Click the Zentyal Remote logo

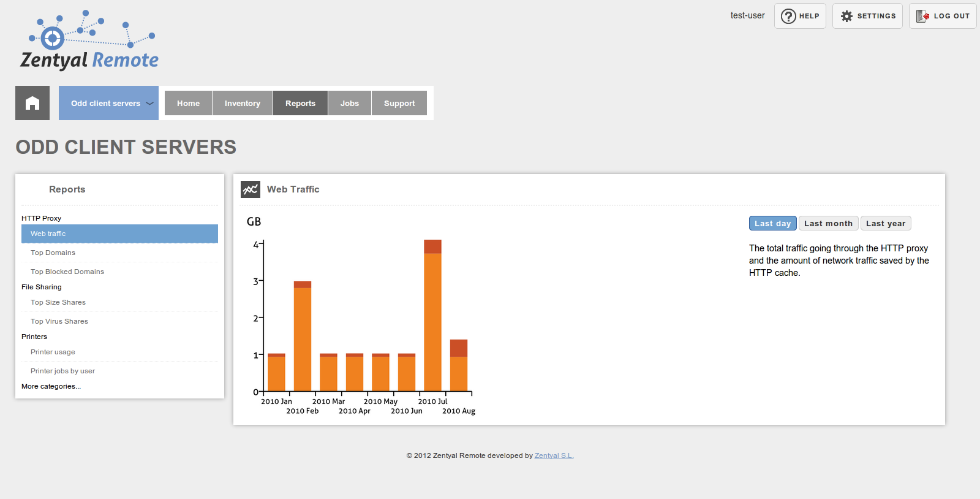(89, 40)
